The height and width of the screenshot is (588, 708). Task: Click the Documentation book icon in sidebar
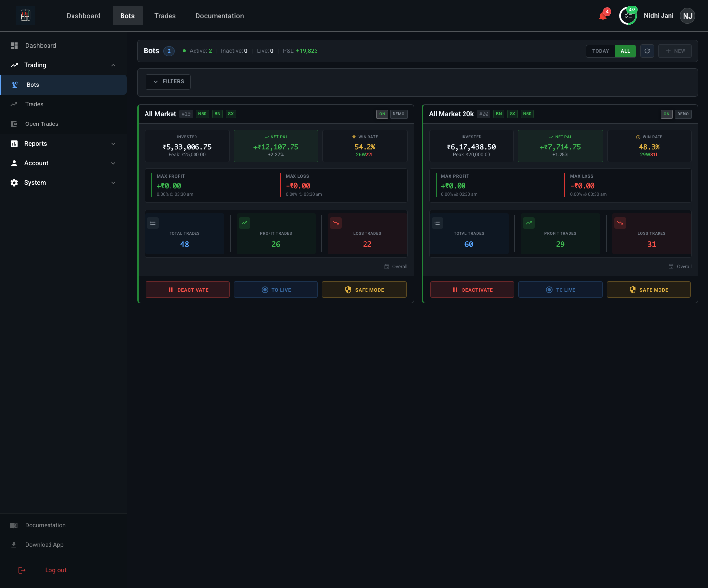pyautogui.click(x=14, y=525)
